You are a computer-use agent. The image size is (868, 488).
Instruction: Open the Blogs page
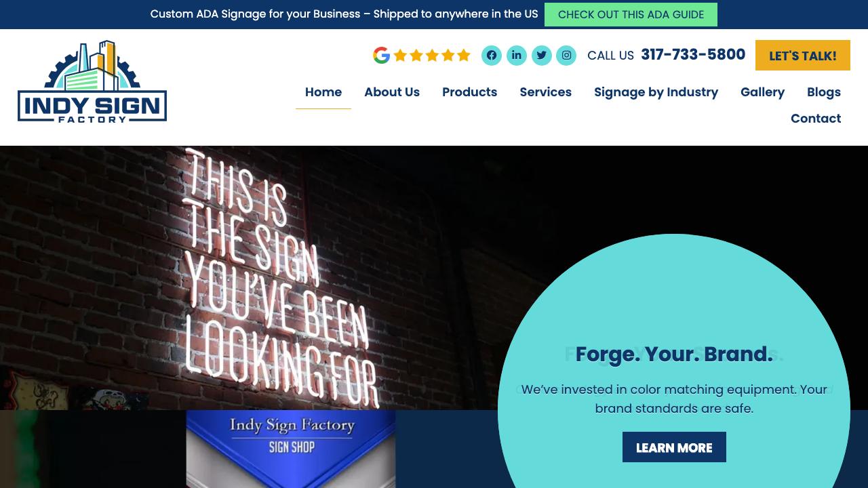[x=824, y=92]
